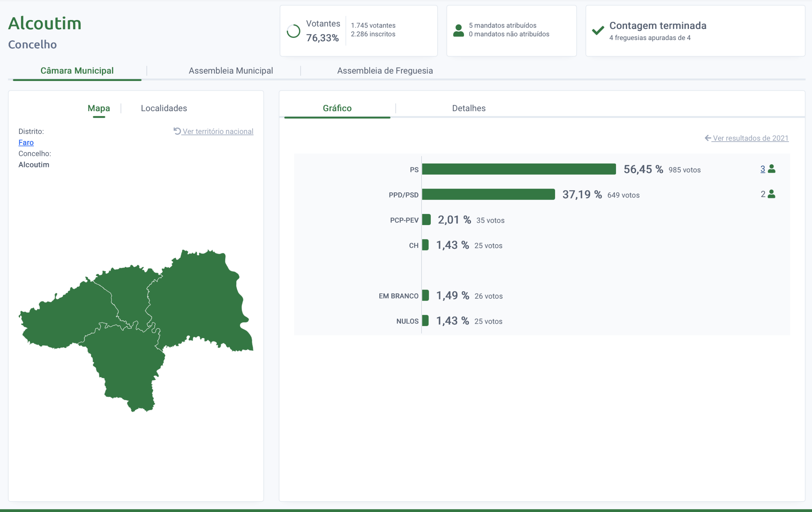The width and height of the screenshot is (812, 512).
Task: Select the Gráfico tab
Action: [x=337, y=108]
